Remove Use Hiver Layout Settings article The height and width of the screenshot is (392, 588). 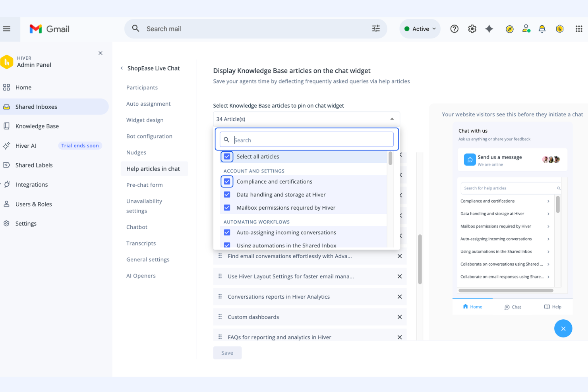point(400,276)
